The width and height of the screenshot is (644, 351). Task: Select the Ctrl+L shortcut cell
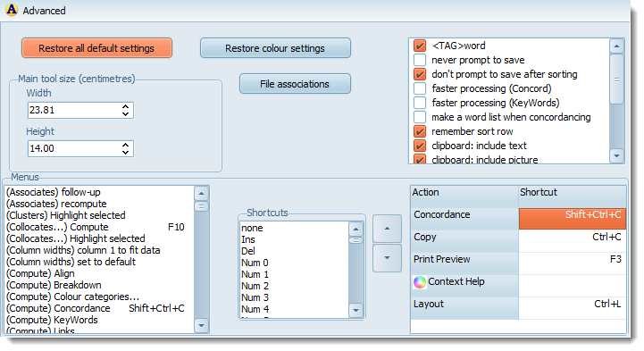point(573,308)
